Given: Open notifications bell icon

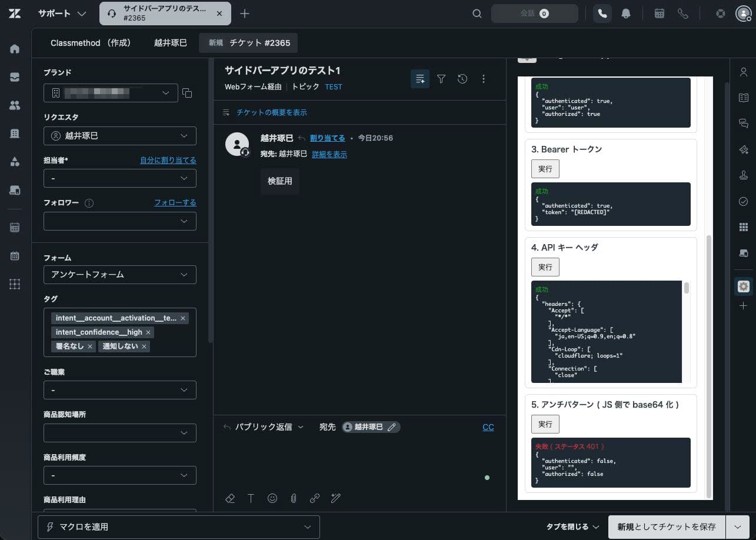Looking at the screenshot, I should 626,14.
